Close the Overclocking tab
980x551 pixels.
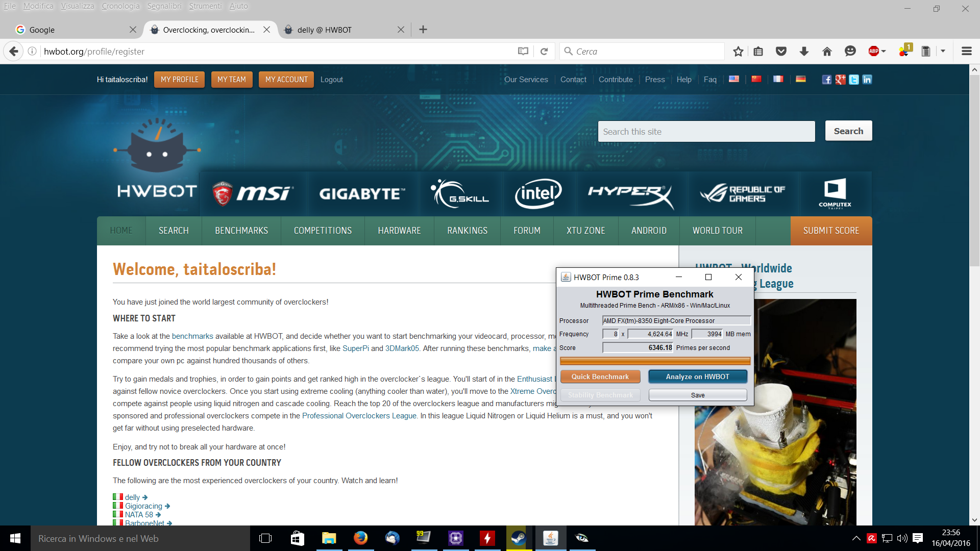[x=266, y=30]
